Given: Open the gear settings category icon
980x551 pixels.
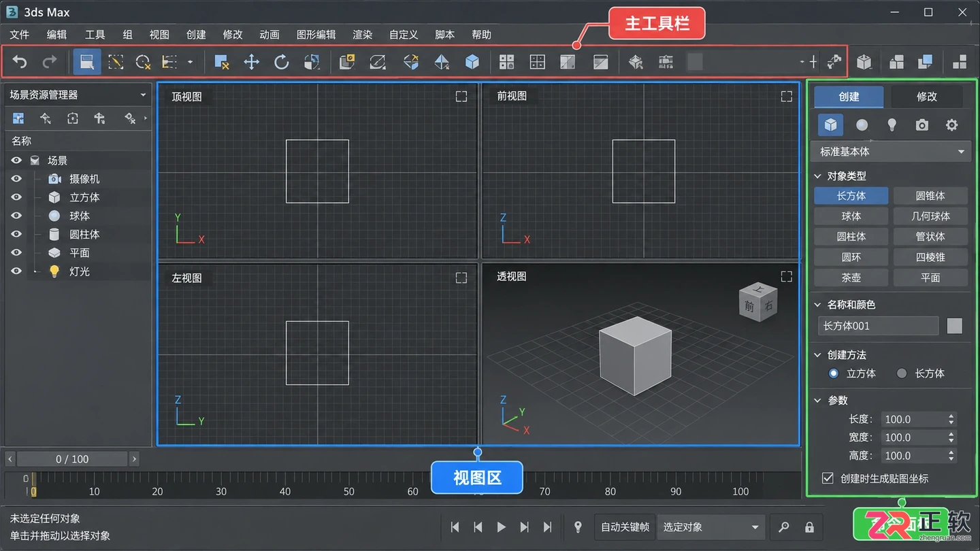Looking at the screenshot, I should coord(951,125).
